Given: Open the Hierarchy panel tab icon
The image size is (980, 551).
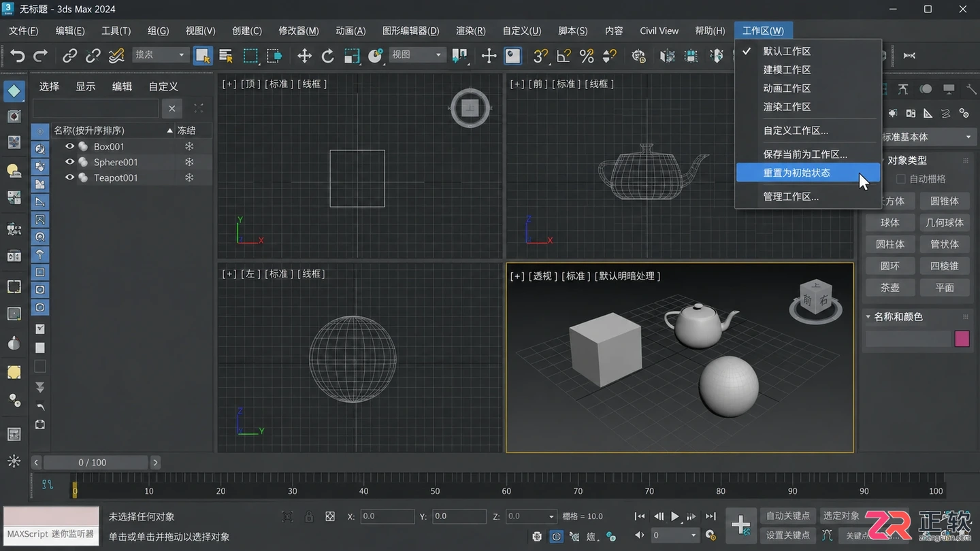Looking at the screenshot, I should (x=902, y=89).
